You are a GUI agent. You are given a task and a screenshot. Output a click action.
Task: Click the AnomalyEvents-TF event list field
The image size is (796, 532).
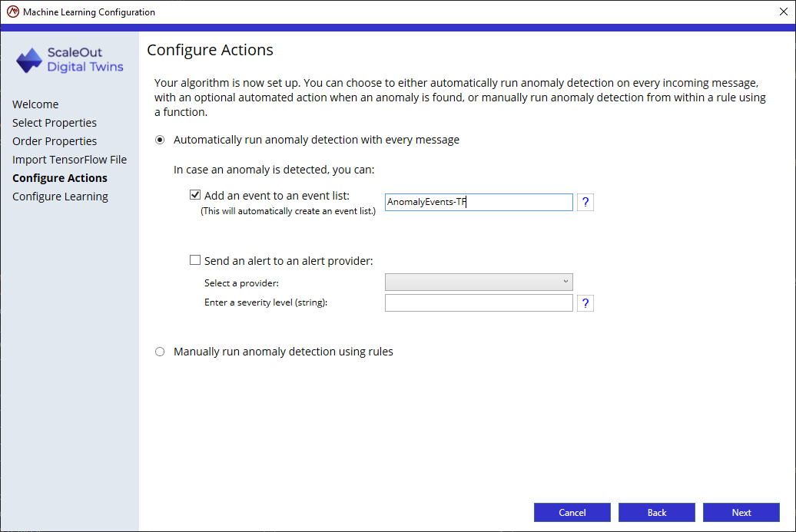pos(478,203)
